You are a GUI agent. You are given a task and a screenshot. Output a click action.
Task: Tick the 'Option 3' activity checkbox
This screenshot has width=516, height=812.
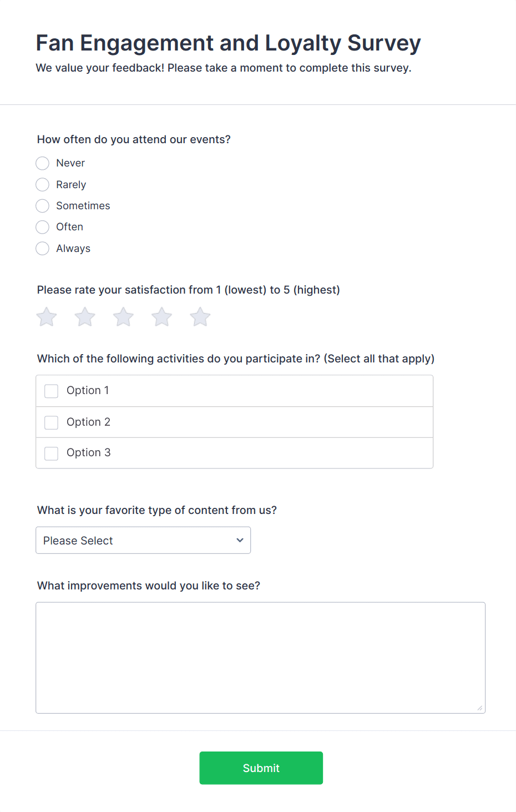coord(51,453)
